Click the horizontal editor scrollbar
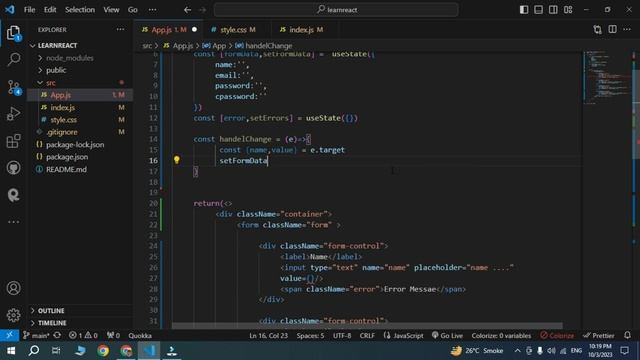Viewport: 640px width, 360px height. click(367, 326)
